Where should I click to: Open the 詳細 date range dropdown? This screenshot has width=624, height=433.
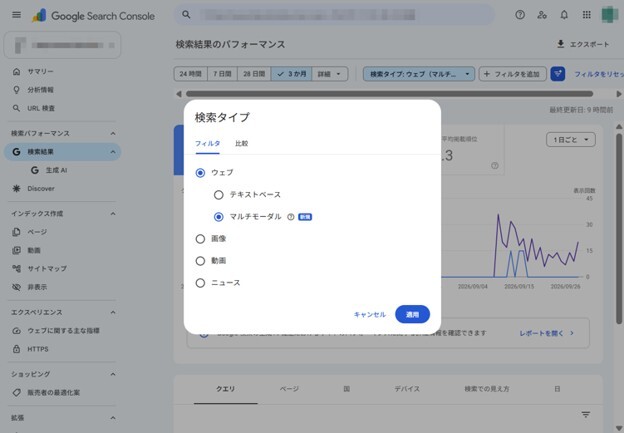pos(330,74)
